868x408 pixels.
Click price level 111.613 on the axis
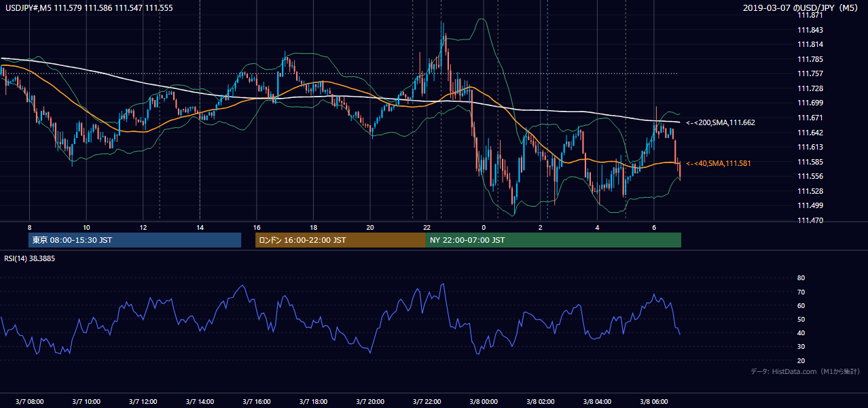(x=810, y=147)
